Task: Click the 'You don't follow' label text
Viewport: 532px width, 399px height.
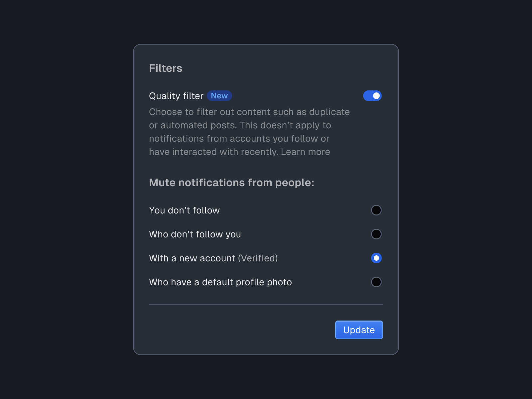Action: 184,210
